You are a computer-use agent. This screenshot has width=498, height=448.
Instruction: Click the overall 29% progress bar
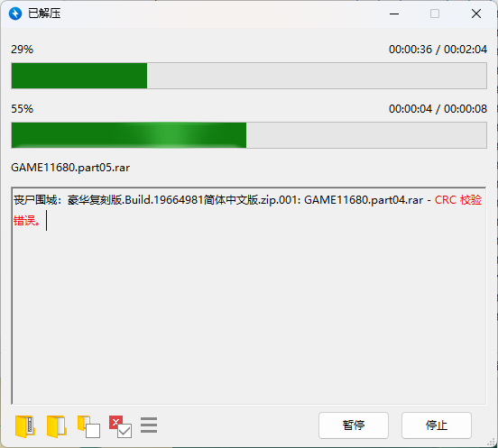(249, 76)
